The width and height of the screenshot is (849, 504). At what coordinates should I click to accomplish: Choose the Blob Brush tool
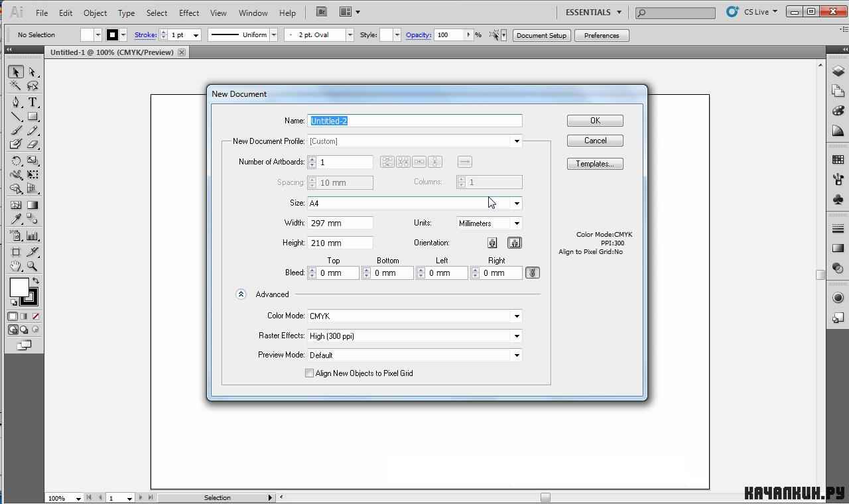coord(16,145)
